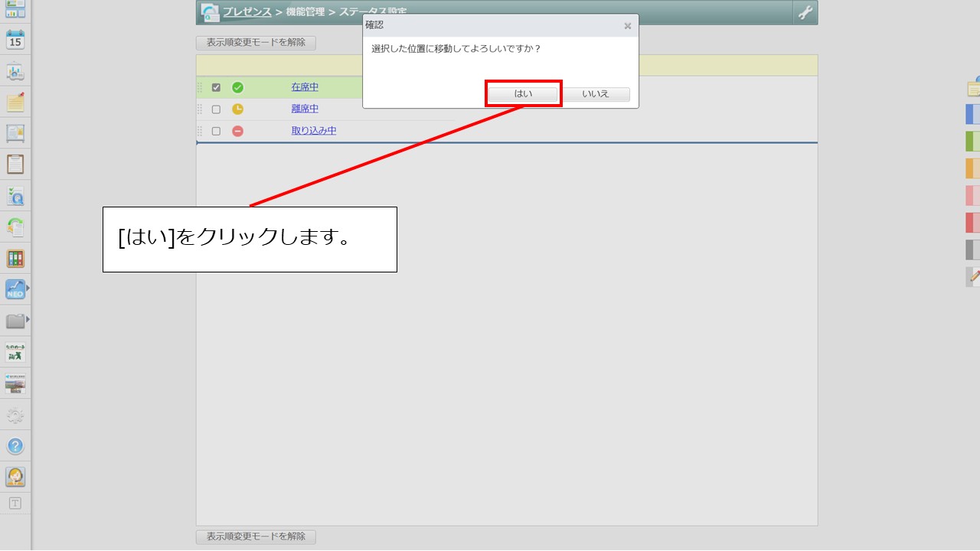Viewport: 980px width, 551px height.
Task: Click the はい confirmation button
Action: tap(523, 93)
